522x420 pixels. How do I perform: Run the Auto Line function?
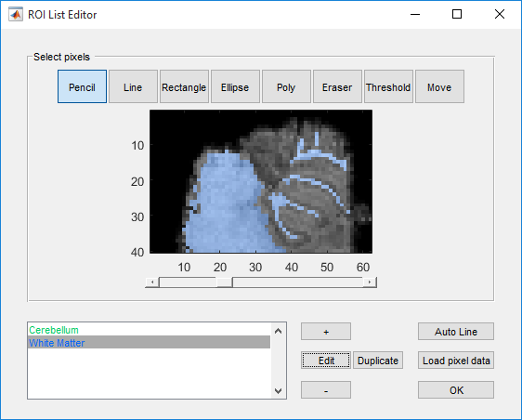(x=456, y=332)
